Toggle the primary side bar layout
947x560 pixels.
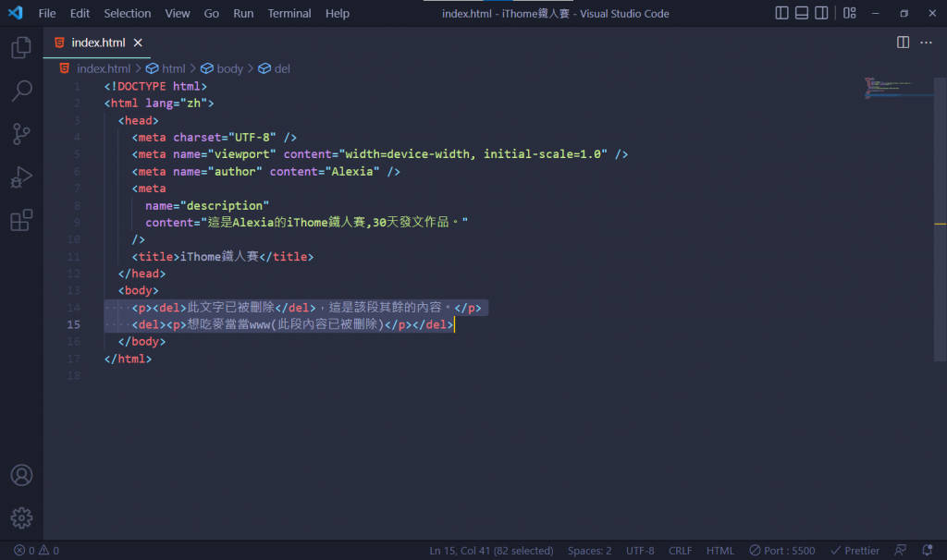(x=781, y=13)
